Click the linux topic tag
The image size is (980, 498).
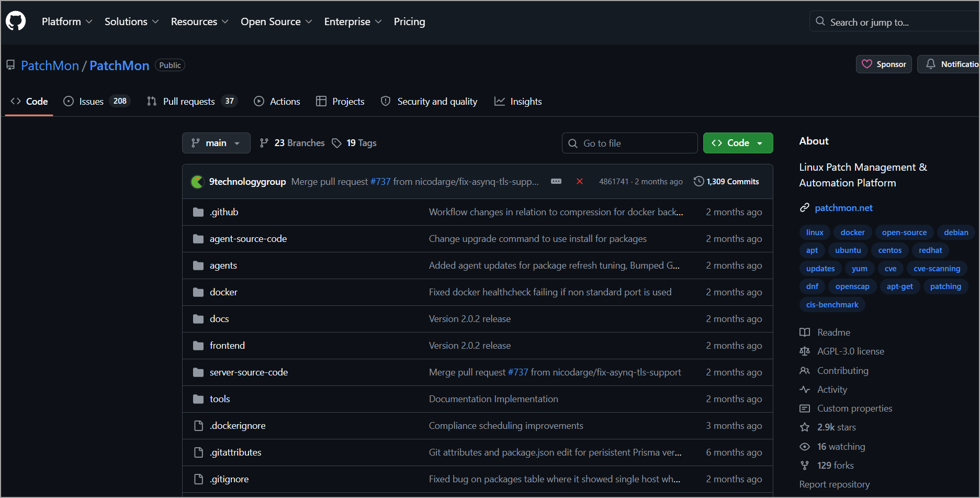click(815, 233)
